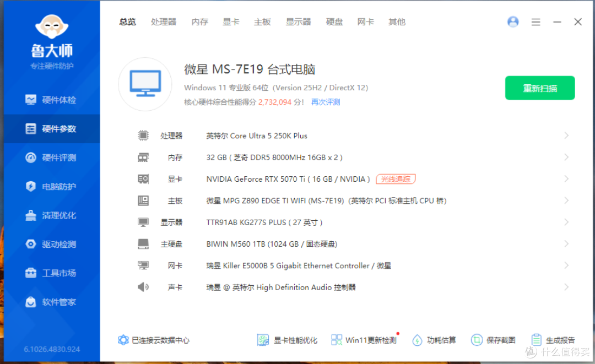Expand the 处理器 row chevron
The height and width of the screenshot is (364, 595).
coord(566,135)
